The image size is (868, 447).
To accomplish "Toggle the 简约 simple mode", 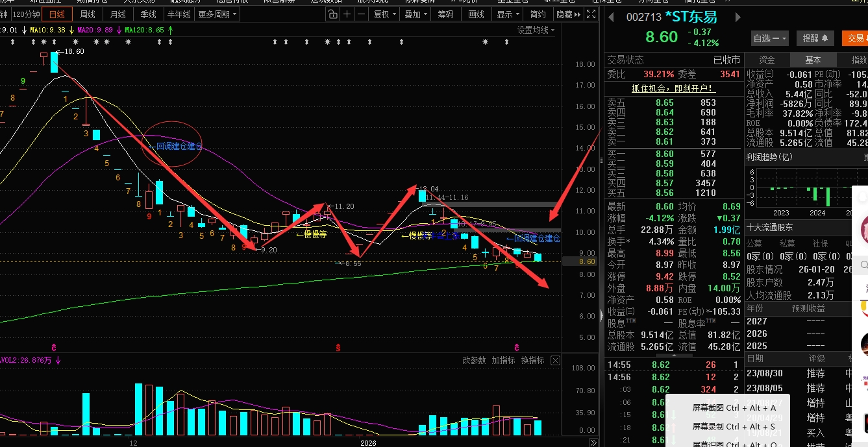I will tap(538, 14).
